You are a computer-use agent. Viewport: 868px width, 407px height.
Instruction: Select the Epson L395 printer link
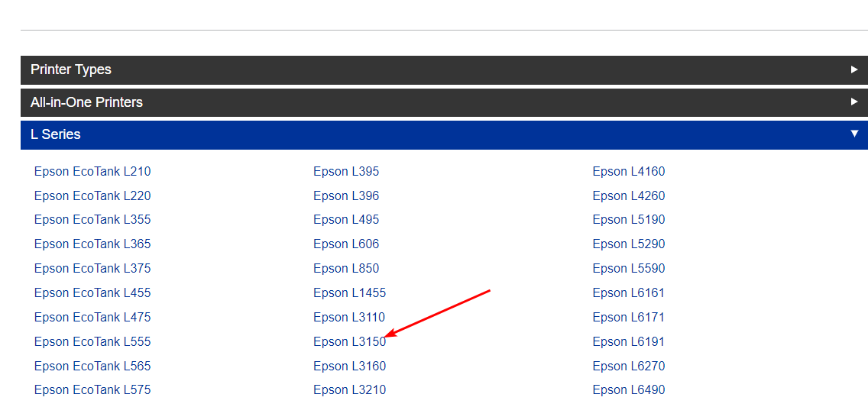tap(346, 171)
